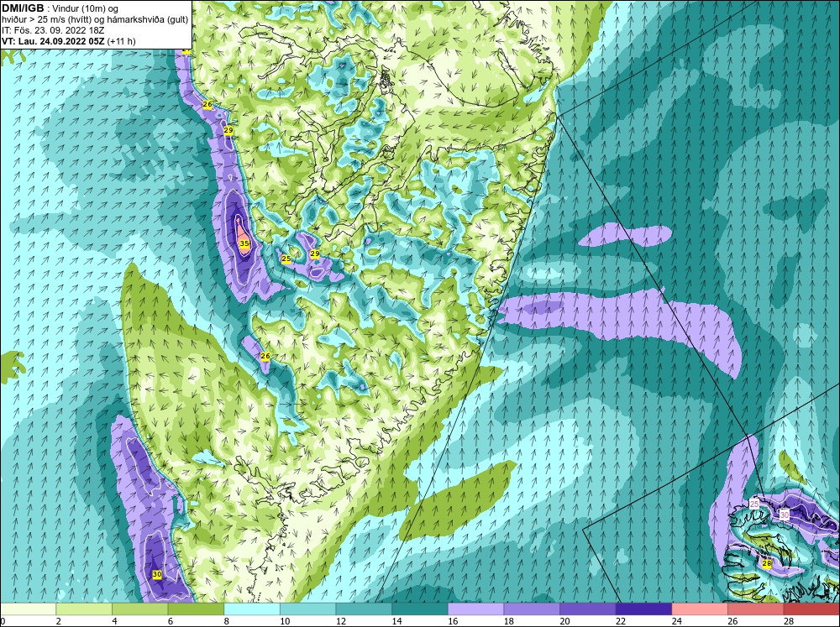Click the 0–2 m/s pale yellow legend swatch
Viewport: 840px width, 627px height.
pyautogui.click(x=28, y=609)
